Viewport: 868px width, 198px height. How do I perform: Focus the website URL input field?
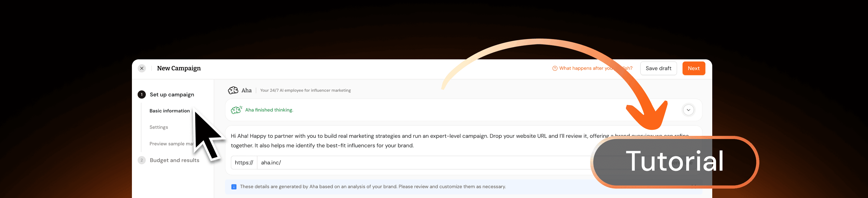[x=404, y=163]
